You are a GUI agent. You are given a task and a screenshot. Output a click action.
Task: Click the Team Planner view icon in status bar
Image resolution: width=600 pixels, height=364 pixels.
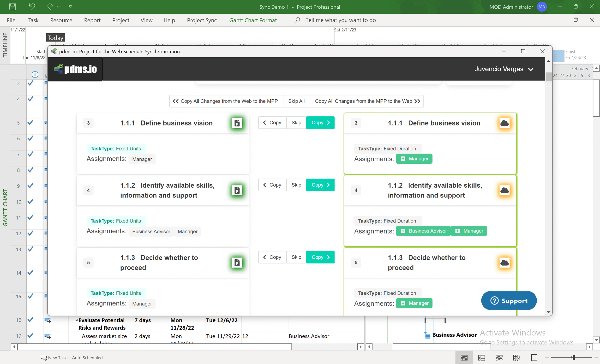[x=499, y=358]
